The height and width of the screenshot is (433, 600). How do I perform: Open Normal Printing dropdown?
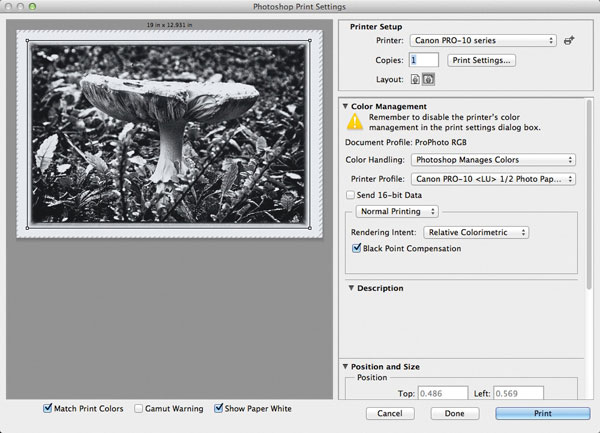tap(397, 212)
